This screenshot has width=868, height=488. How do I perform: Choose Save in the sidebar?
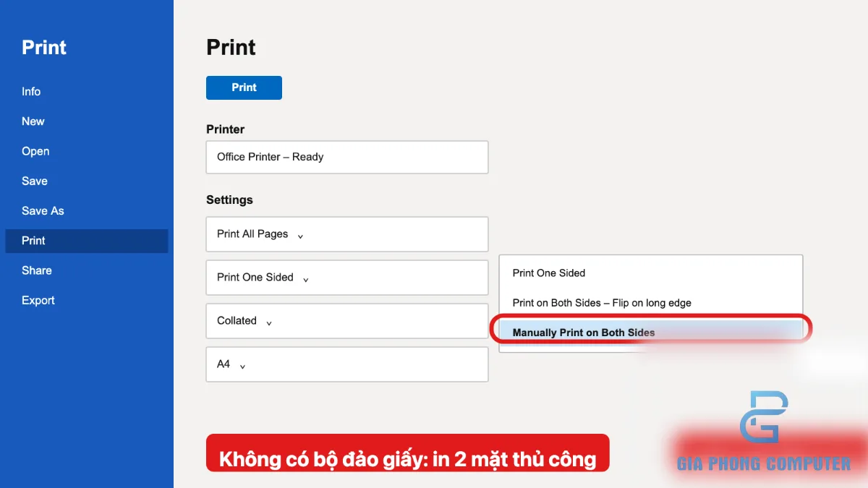[35, 181]
